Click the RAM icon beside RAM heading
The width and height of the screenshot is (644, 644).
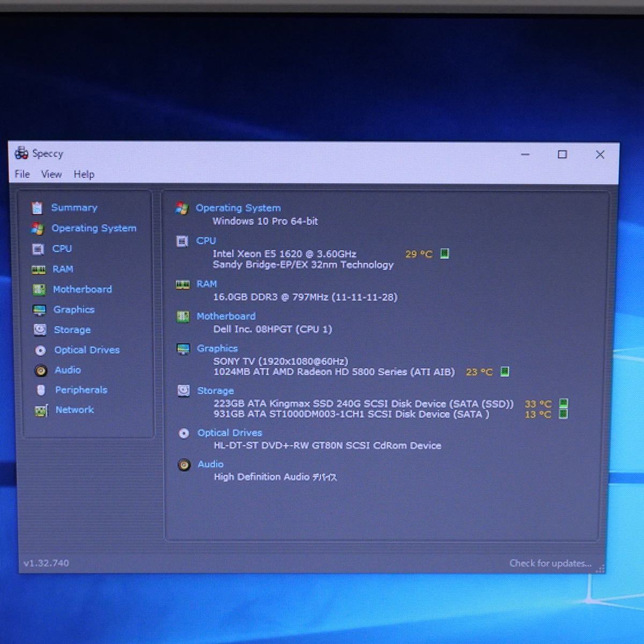click(x=182, y=284)
